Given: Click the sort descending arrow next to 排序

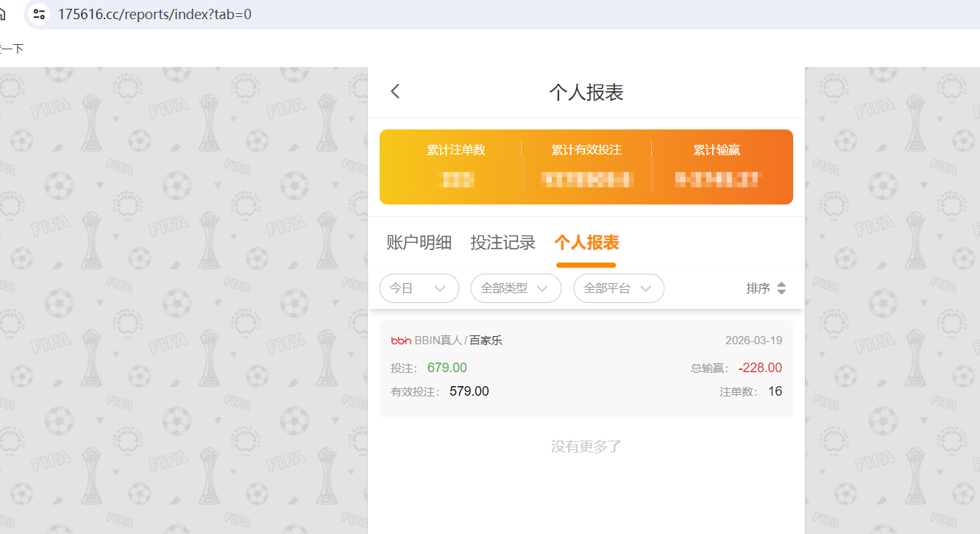Looking at the screenshot, I should (x=781, y=291).
